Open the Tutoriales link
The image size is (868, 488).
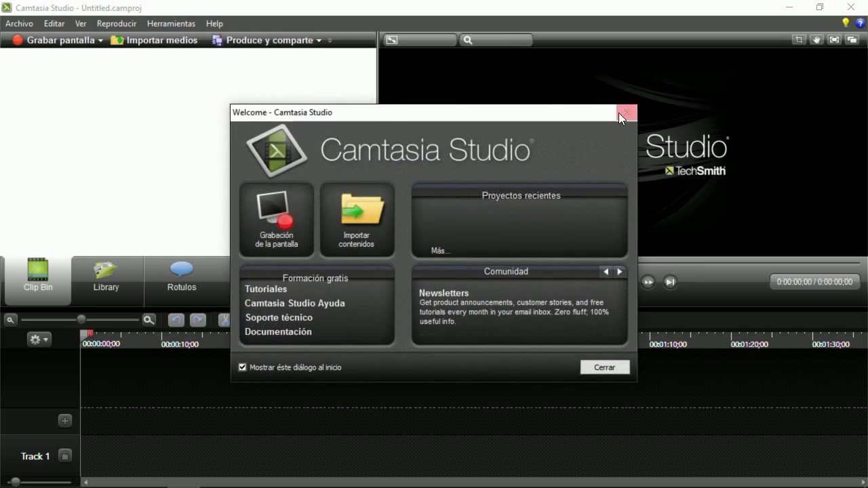[x=266, y=289]
